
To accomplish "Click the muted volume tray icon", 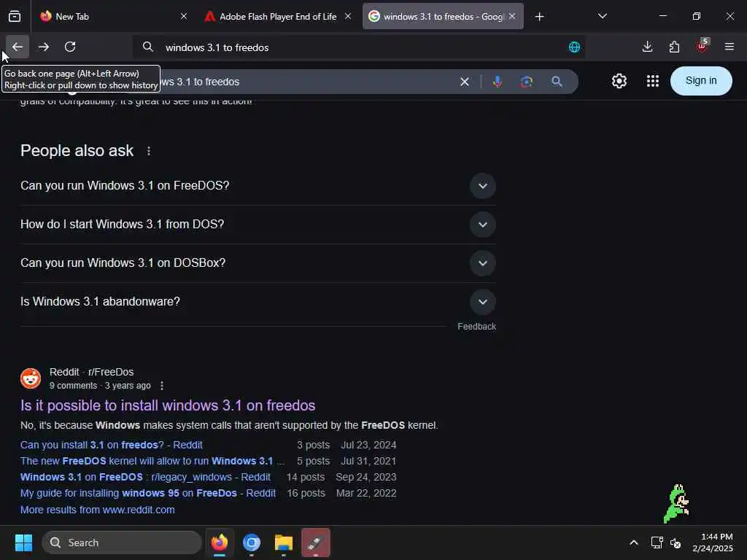I will [x=676, y=542].
